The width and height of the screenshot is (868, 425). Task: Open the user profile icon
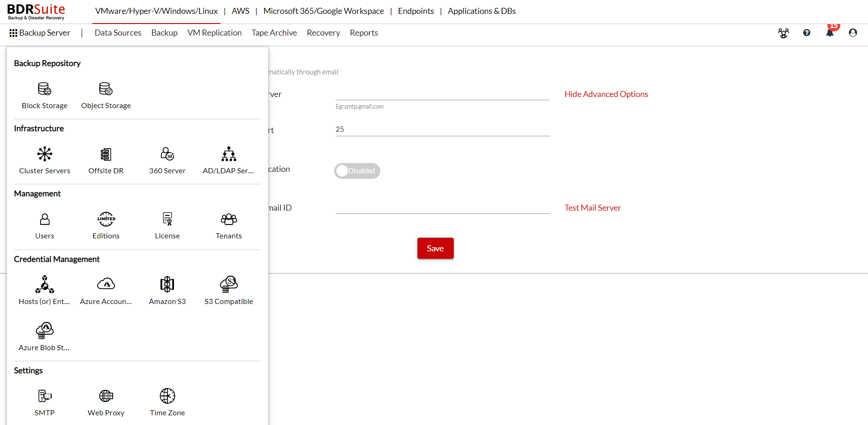click(x=853, y=33)
